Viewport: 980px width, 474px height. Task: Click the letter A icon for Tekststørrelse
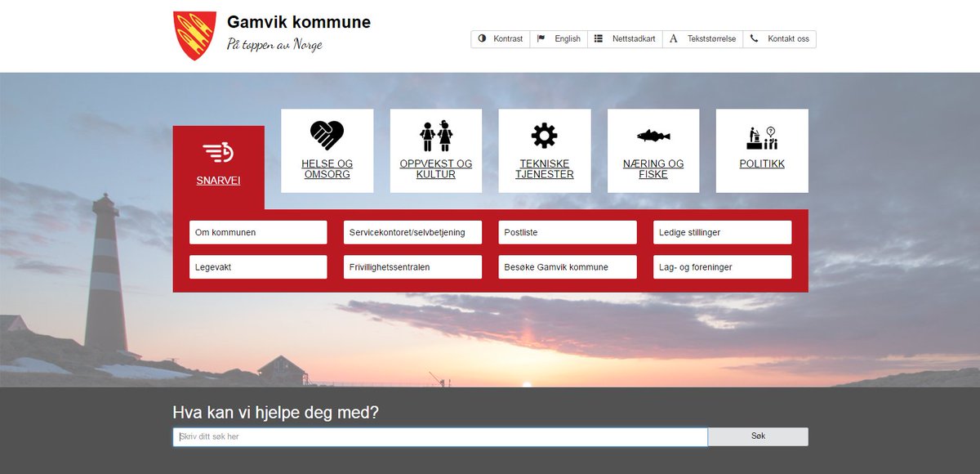pyautogui.click(x=674, y=38)
